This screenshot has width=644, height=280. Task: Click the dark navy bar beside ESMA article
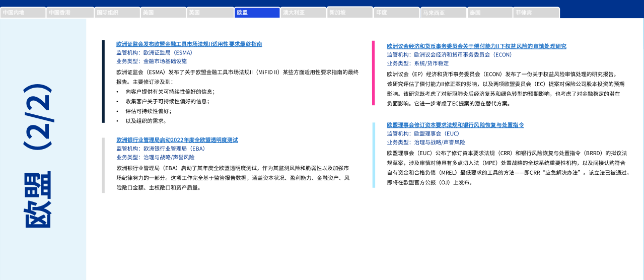pyautogui.click(x=103, y=81)
